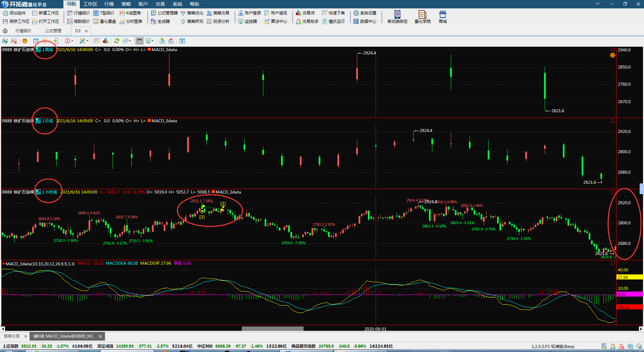Viewport: 644px width, 352px height.
Task: Expand the clock icon dropdown arrow
Action: (x=72, y=41)
